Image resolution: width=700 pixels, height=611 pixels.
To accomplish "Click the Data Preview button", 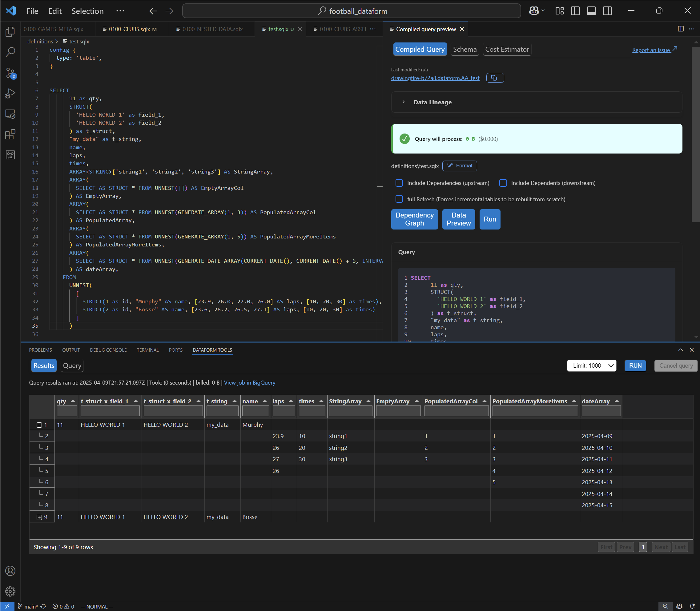I will click(x=458, y=219).
